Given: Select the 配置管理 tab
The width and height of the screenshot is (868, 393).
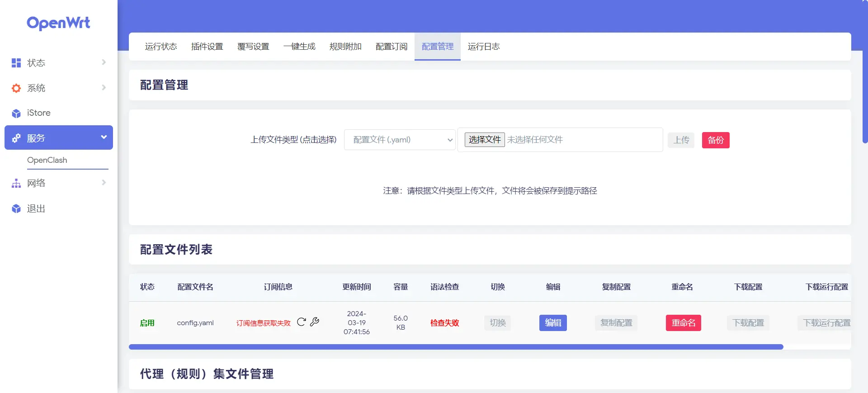Looking at the screenshot, I should click(438, 47).
